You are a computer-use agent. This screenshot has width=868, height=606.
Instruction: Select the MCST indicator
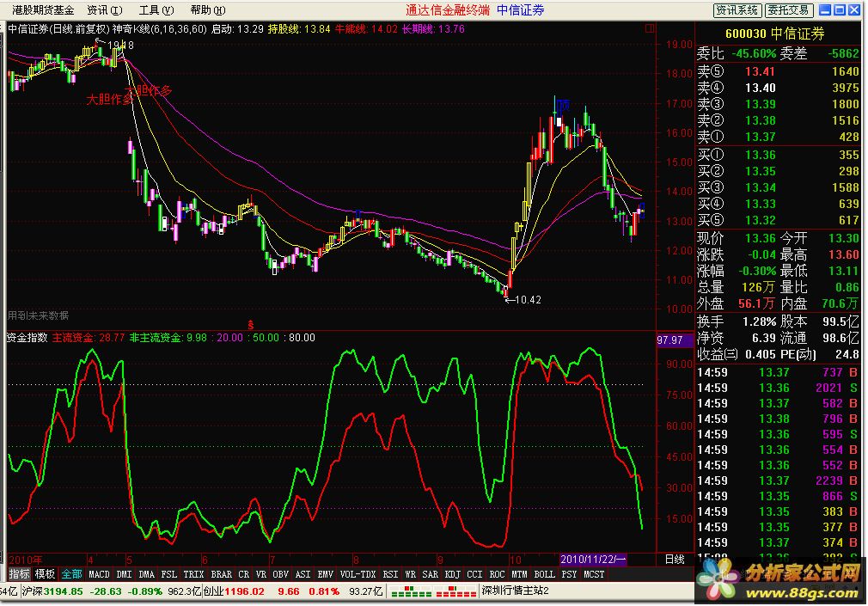(x=594, y=574)
